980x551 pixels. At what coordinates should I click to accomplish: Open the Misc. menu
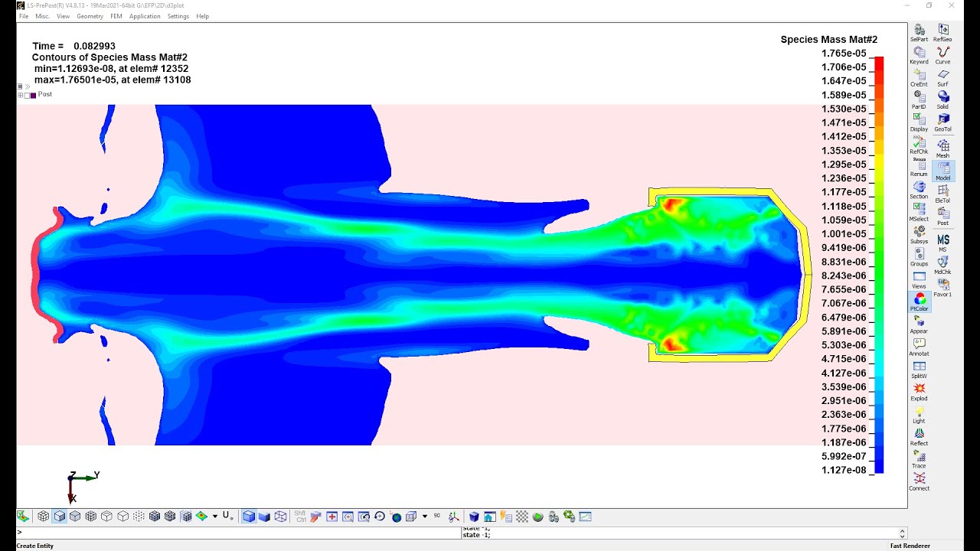[x=42, y=16]
